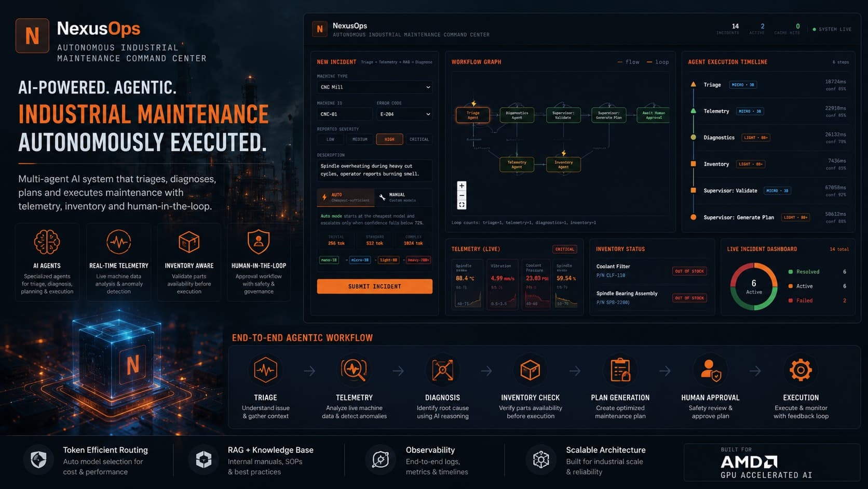Fit the workflow graph to view
This screenshot has height=489, width=868.
point(462,205)
